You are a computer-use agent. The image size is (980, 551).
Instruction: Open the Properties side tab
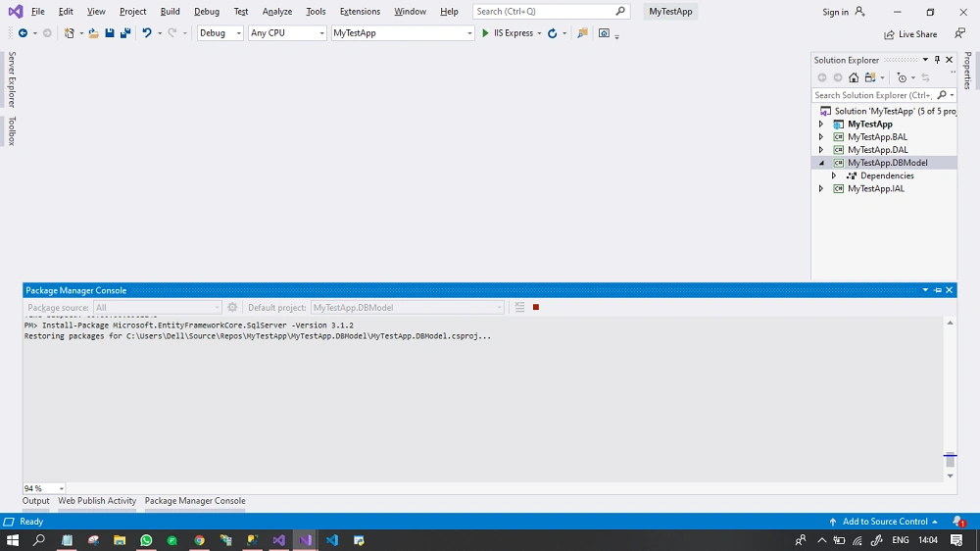[967, 70]
